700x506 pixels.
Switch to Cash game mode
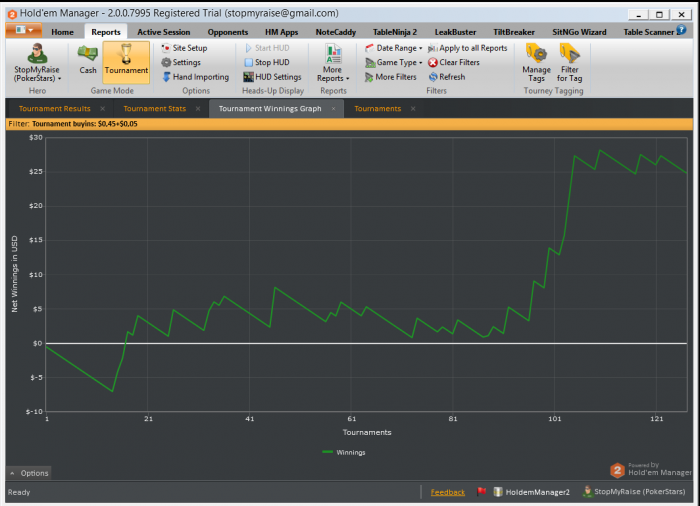[x=88, y=59]
